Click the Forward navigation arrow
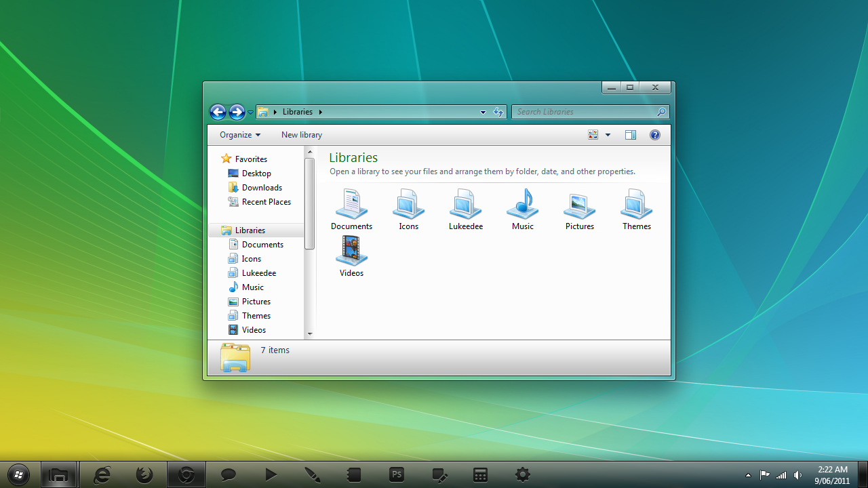 pyautogui.click(x=237, y=112)
